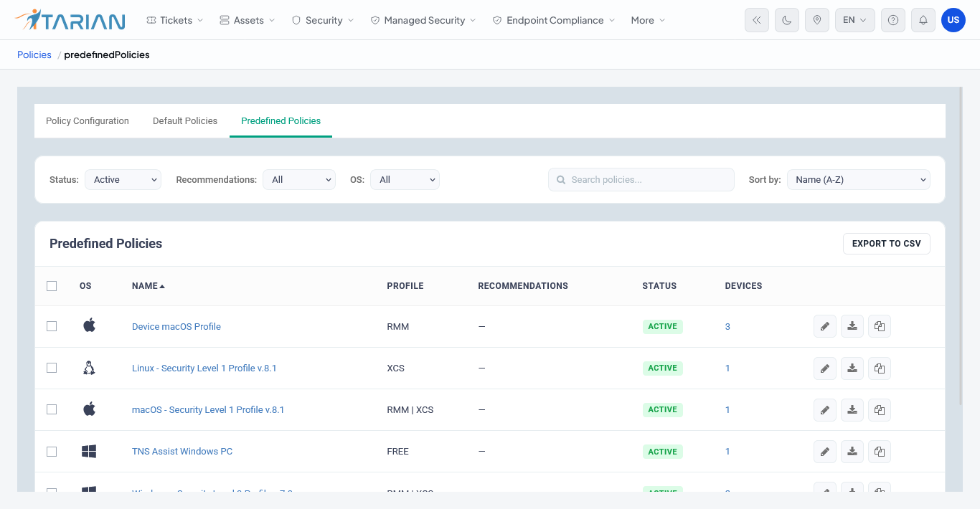Tick the select-all checkbox in table header
The image size is (980, 509).
point(52,286)
